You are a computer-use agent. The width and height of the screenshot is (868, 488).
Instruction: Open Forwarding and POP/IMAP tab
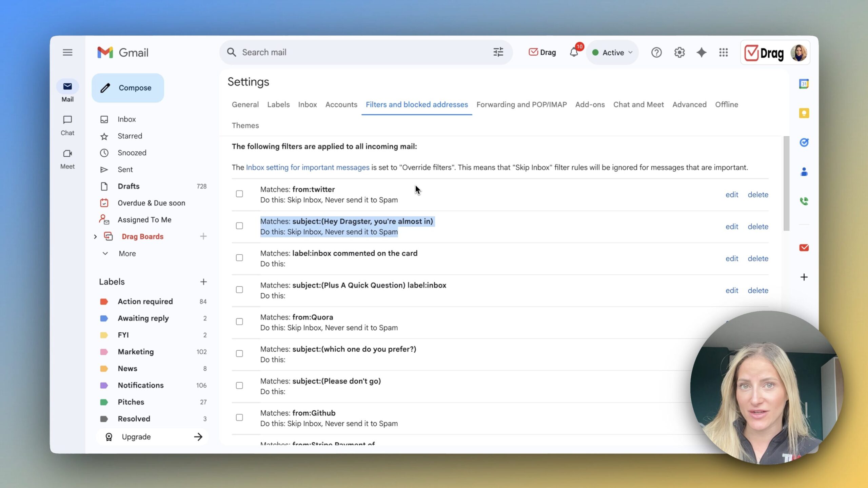tap(521, 104)
